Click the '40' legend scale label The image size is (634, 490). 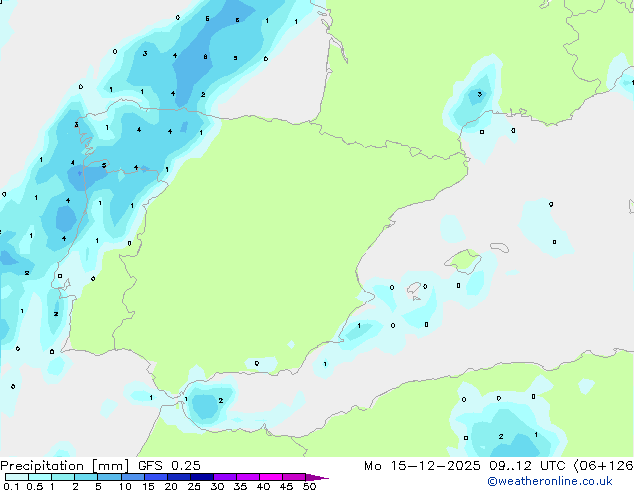[263, 486]
